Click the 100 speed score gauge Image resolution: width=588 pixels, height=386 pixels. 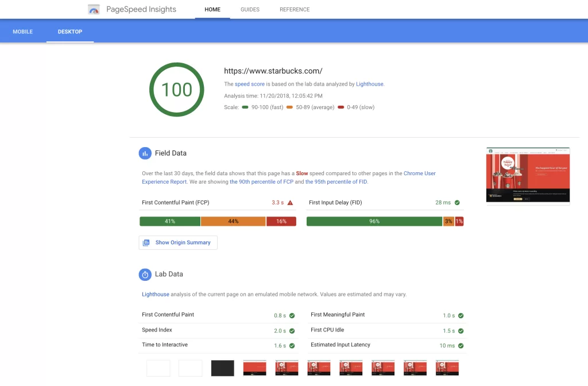point(177,90)
